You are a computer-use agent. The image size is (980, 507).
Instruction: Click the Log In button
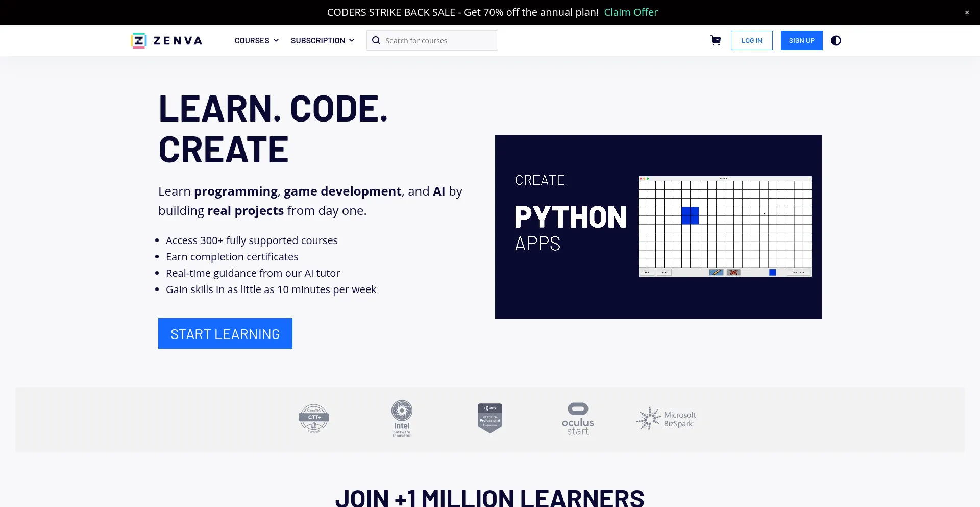751,40
